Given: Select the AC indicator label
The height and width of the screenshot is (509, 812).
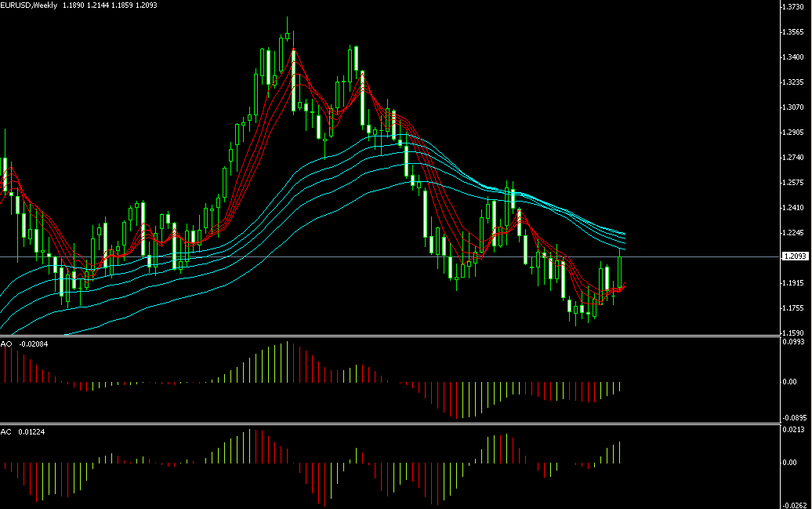Looking at the screenshot, I should coord(5,432).
